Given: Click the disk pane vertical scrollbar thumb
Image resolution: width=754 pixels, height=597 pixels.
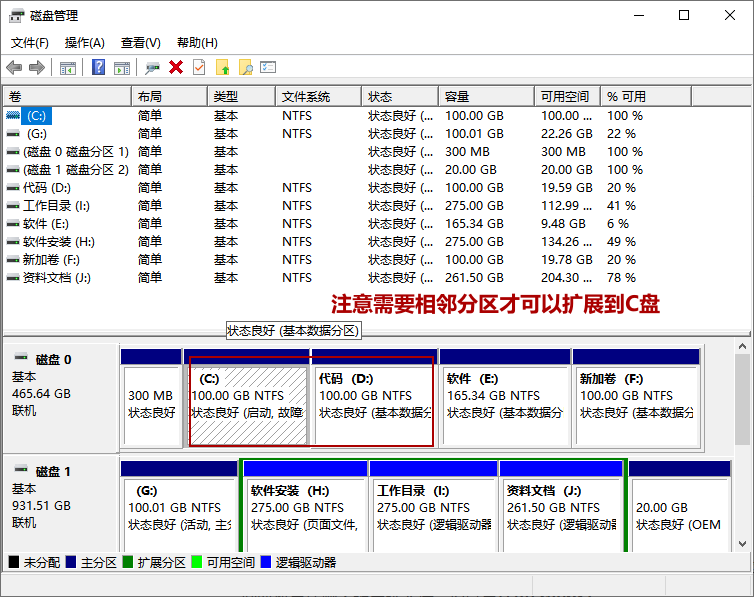Looking at the screenshot, I should pos(742,400).
